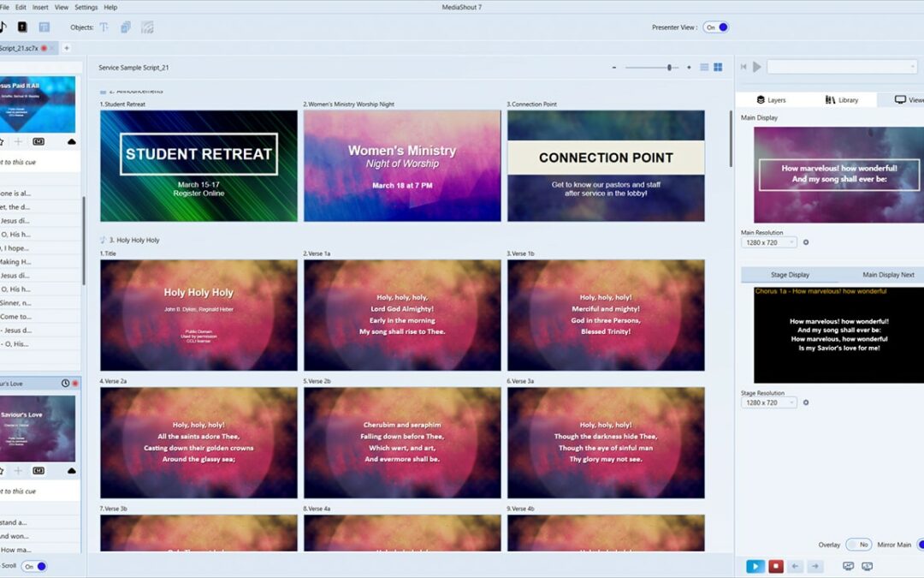924x578 pixels.
Task: Switch to list view layout
Action: coord(704,68)
